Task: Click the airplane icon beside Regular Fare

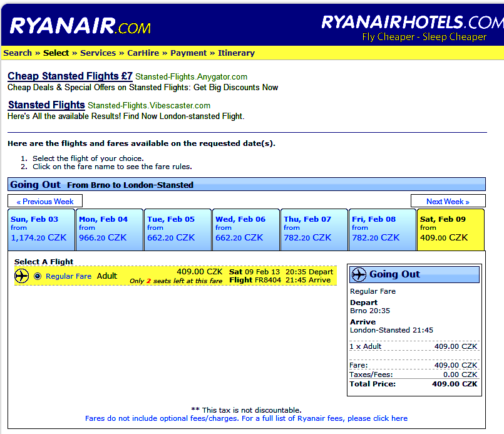Action: click(21, 276)
